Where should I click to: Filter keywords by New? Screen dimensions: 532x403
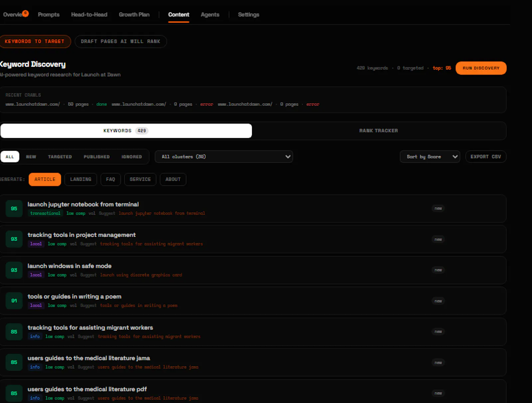[x=31, y=157]
